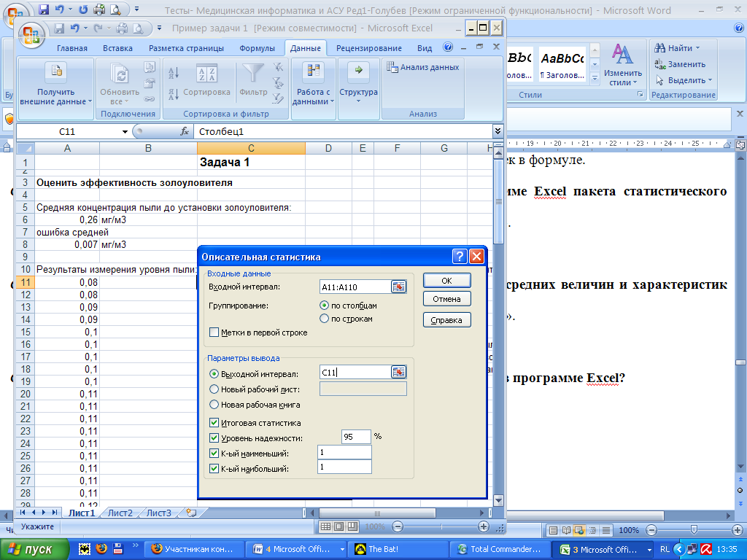Select 'Новая рабочая книга' radio button
This screenshot has height=560, width=747.
click(214, 405)
